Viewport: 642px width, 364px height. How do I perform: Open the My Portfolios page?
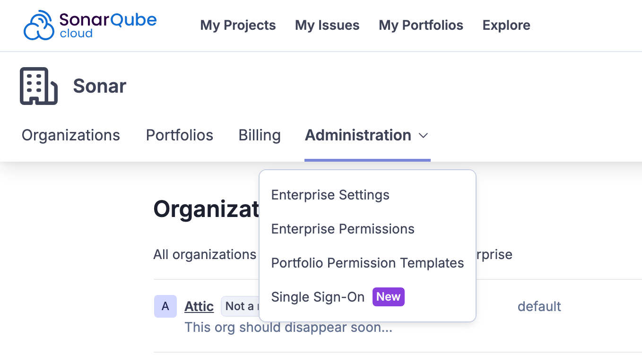421,25
